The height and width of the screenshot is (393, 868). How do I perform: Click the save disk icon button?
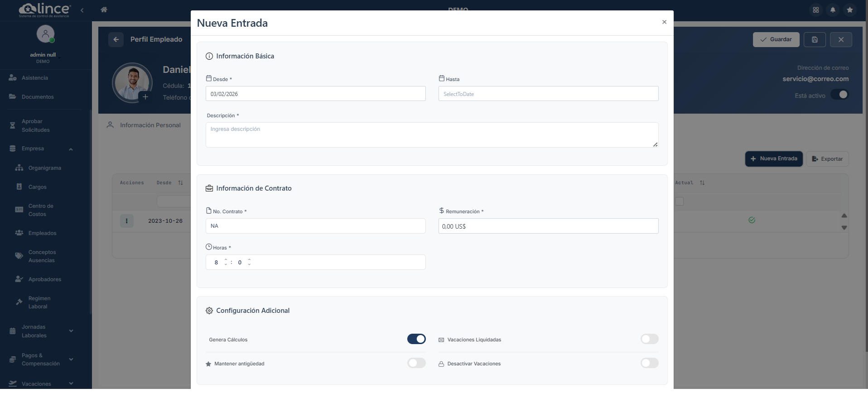pos(815,39)
